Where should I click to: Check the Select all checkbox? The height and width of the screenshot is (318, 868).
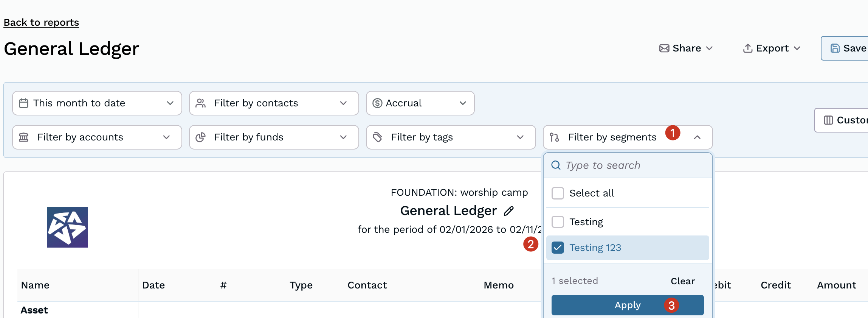(x=558, y=193)
